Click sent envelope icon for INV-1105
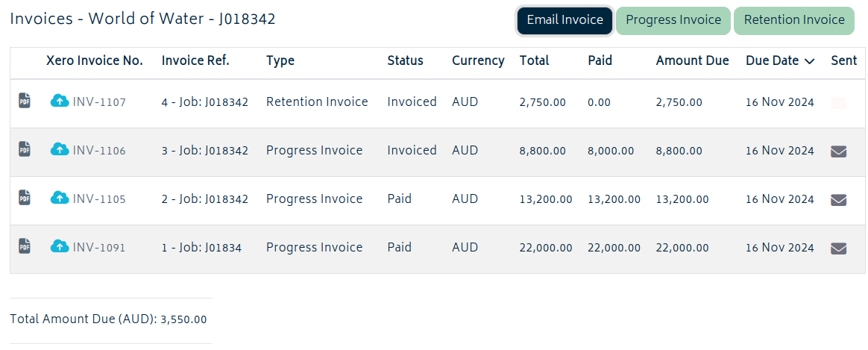868x350 pixels. (x=839, y=200)
